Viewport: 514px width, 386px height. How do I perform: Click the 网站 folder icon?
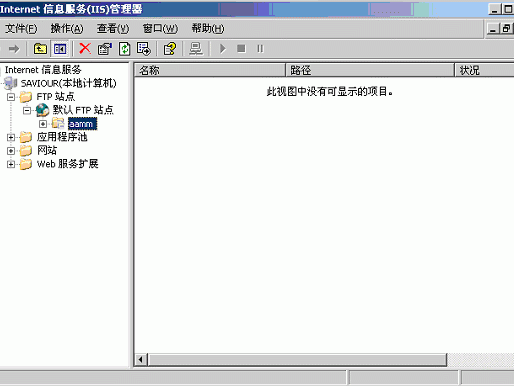[x=26, y=151]
